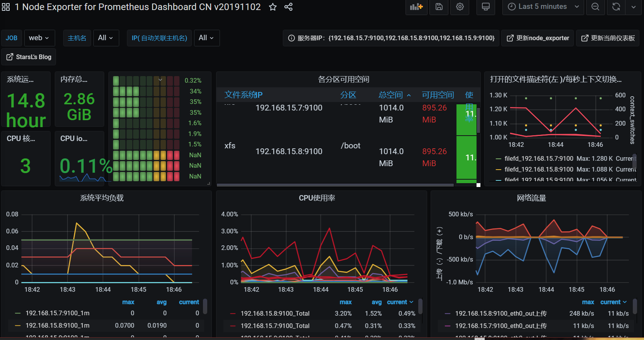Sort load legend by avg column
The height and width of the screenshot is (340, 644).
pos(162,302)
